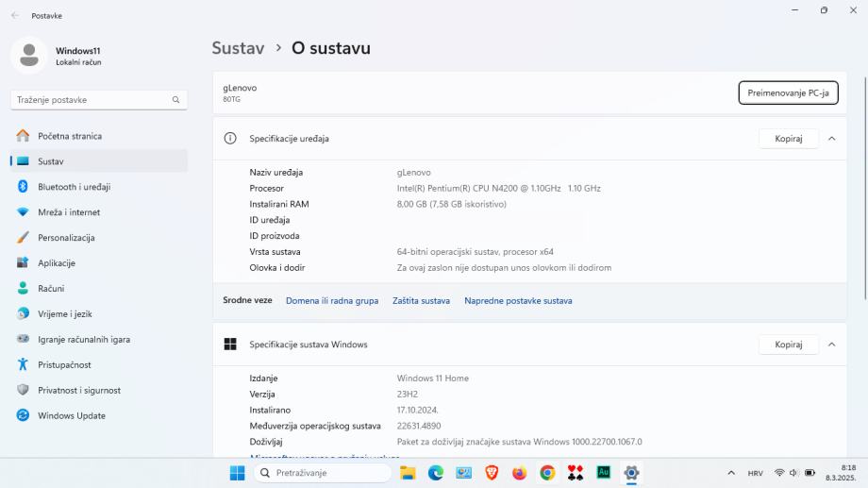The image size is (868, 488).
Task: Click the back arrow next to Postavke
Action: click(15, 15)
